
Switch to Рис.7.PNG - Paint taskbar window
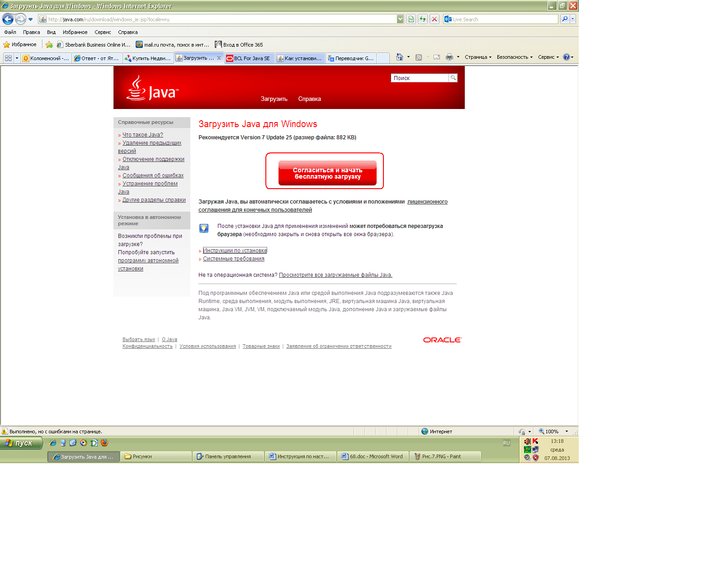[445, 456]
